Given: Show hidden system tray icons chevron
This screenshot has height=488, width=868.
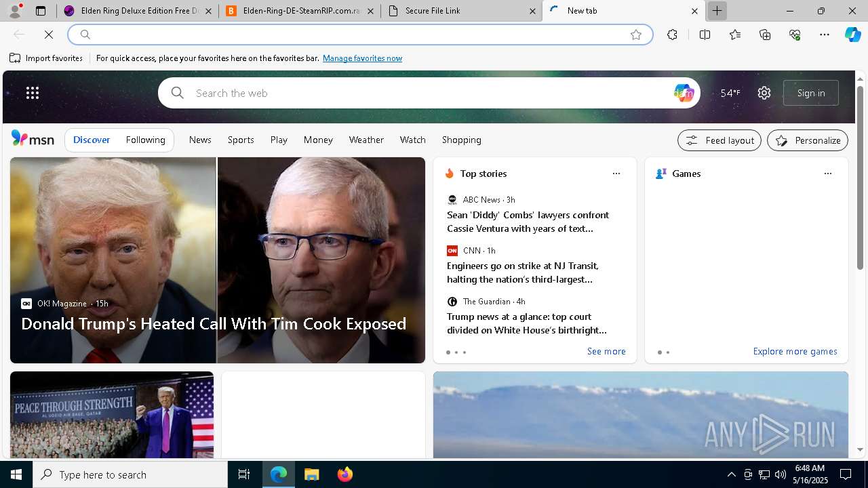Looking at the screenshot, I should click(731, 474).
